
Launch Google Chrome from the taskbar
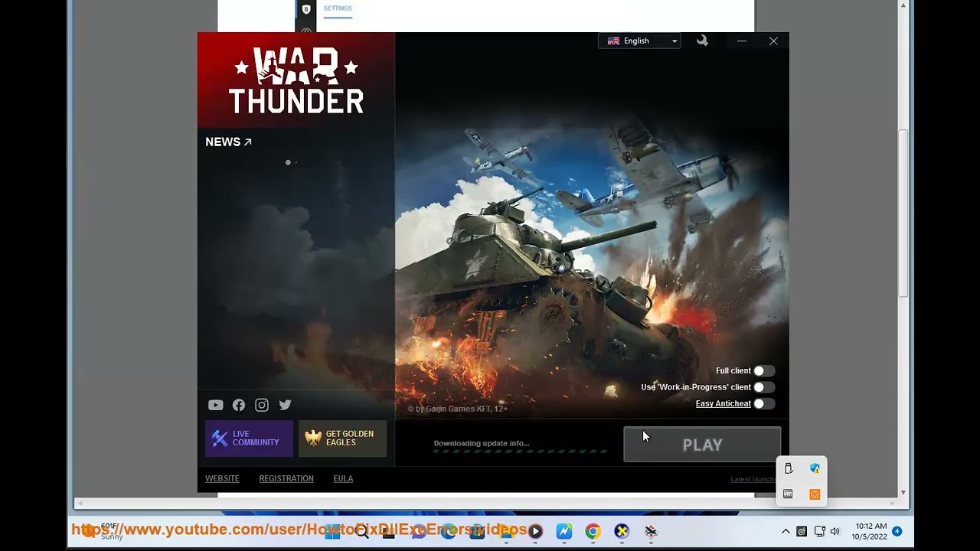593,531
